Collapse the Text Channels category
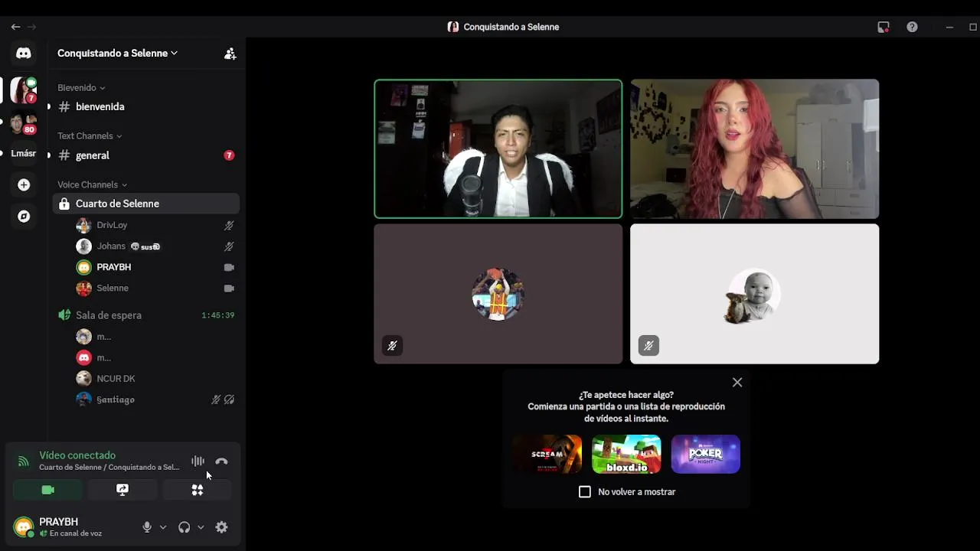980x551 pixels. point(90,136)
